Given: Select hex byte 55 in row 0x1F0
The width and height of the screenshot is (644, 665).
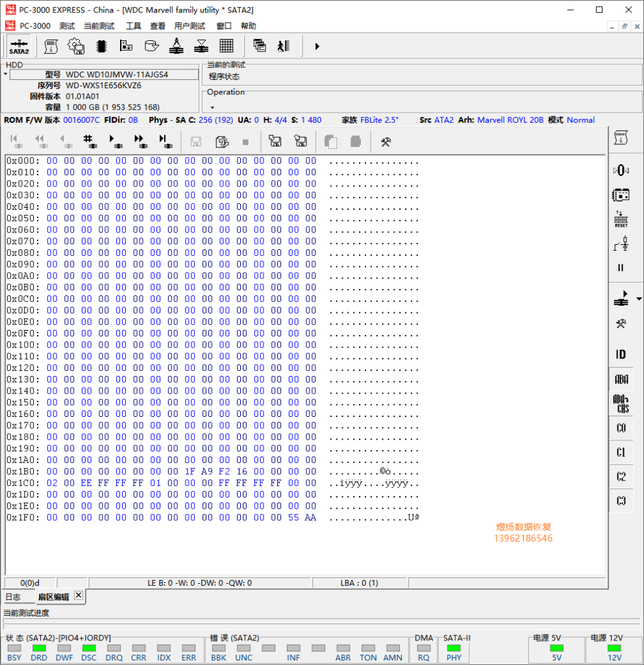Looking at the screenshot, I should point(293,518).
